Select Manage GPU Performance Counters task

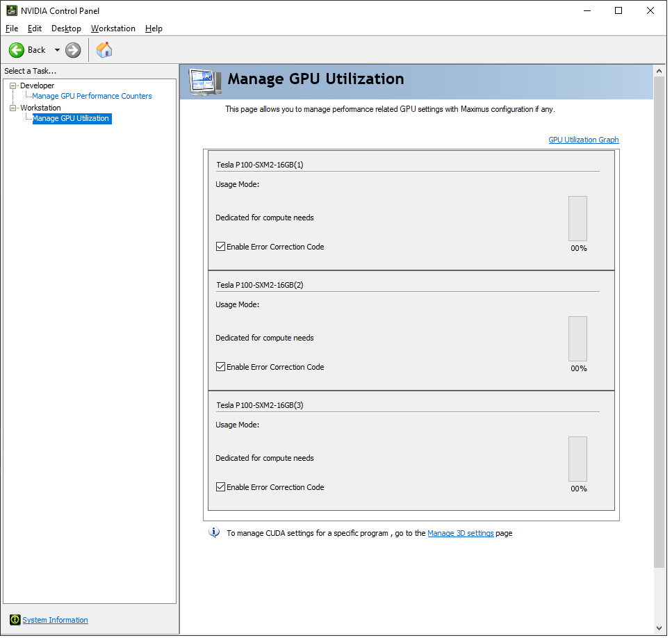[92, 97]
